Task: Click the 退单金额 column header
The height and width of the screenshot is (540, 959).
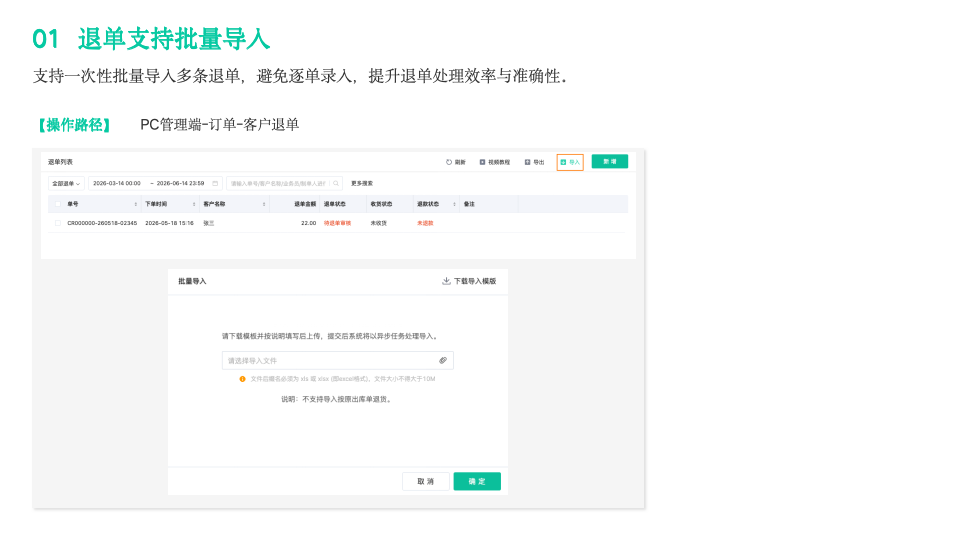Action: [305, 204]
